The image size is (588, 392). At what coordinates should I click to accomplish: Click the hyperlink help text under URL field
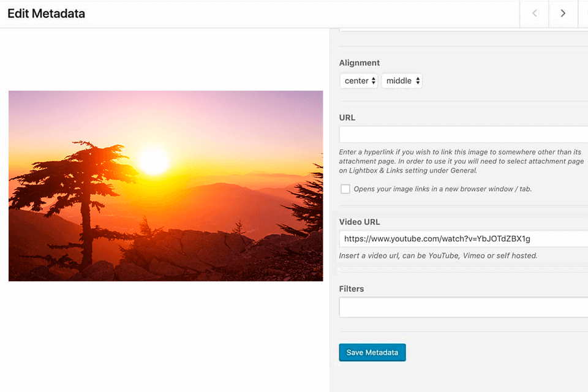click(x=459, y=161)
